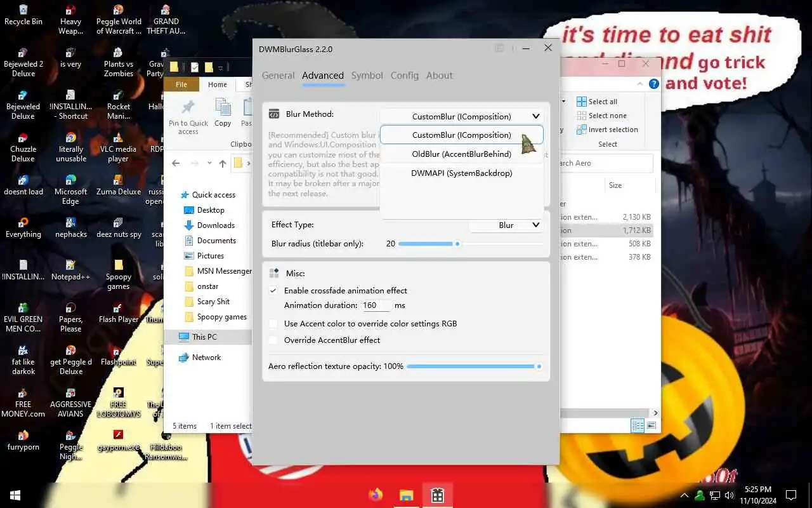The image size is (812, 508).
Task: Open Peggle World of Warcraft desktop icon
Action: [119, 19]
